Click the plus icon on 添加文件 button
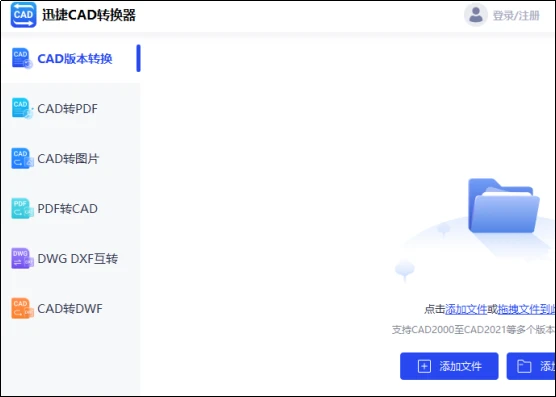Screen dimensions: 556x397 424,366
